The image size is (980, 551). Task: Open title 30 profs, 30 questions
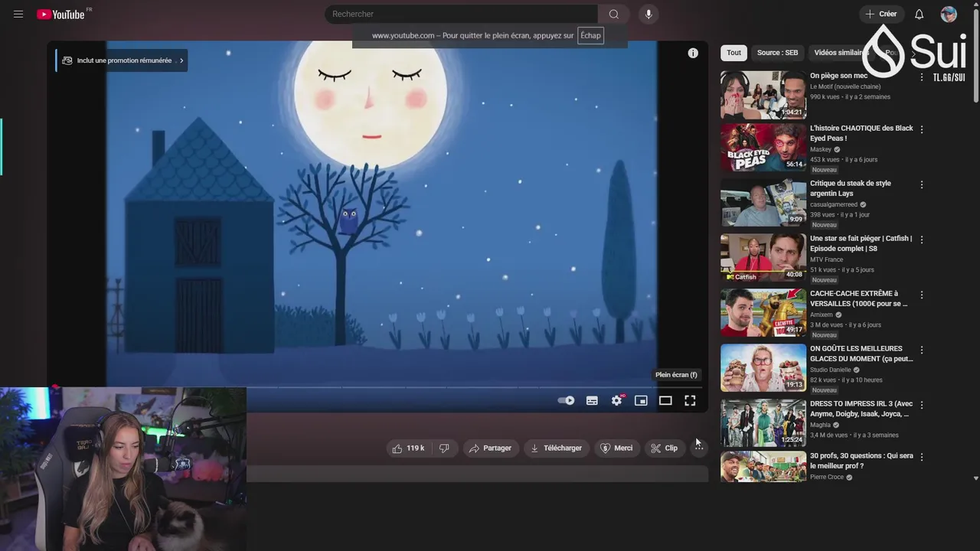(x=861, y=461)
